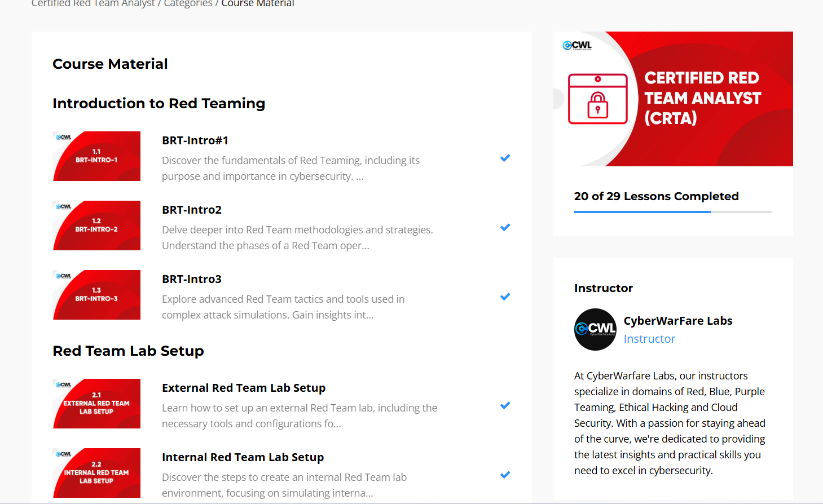This screenshot has width=823, height=504.
Task: Click the CyberWarFare Labs instructor name
Action: 678,321
